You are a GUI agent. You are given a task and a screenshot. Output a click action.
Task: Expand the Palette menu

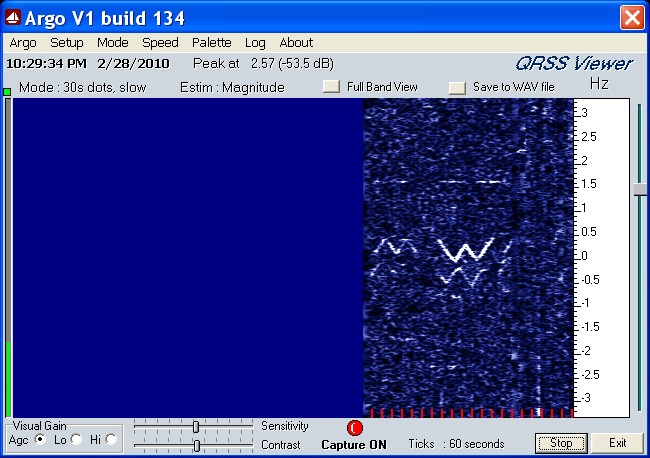[211, 43]
